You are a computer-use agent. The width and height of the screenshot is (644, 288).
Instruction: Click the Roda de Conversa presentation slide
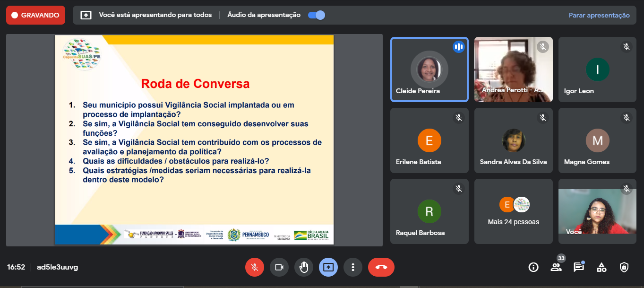pos(194,140)
